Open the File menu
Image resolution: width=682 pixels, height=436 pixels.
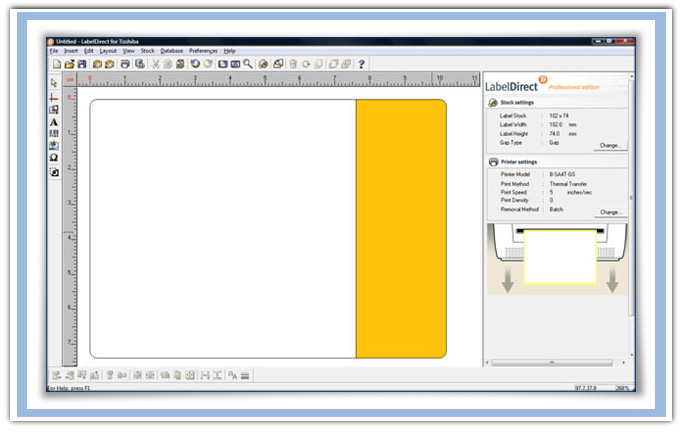click(x=54, y=50)
